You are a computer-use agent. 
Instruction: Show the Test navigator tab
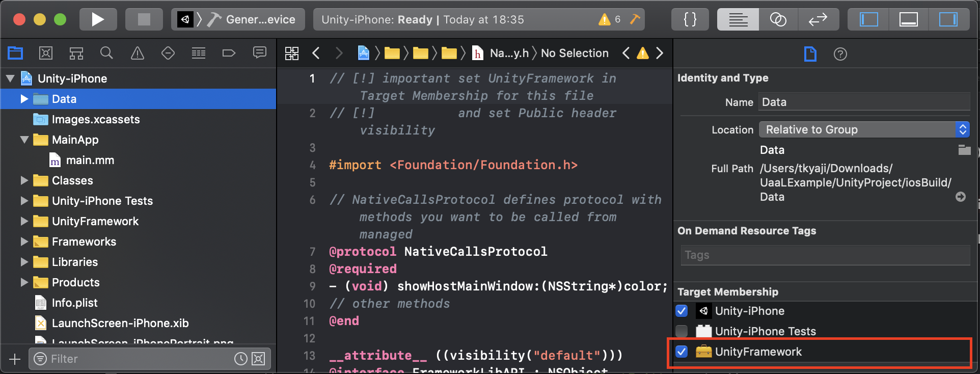point(168,52)
